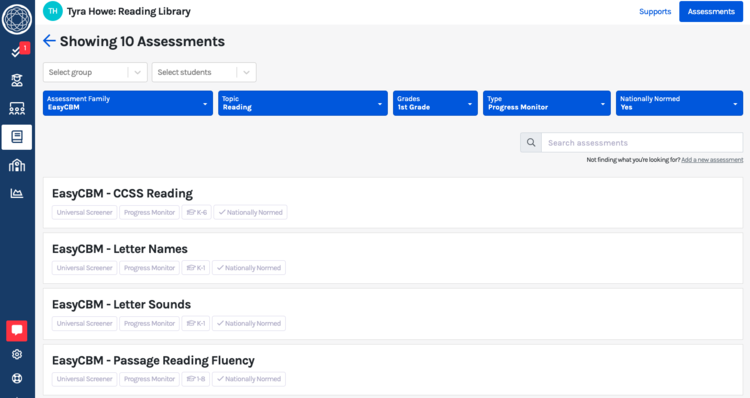Select the library book icon in sidebar
The width and height of the screenshot is (750, 398).
tap(17, 137)
